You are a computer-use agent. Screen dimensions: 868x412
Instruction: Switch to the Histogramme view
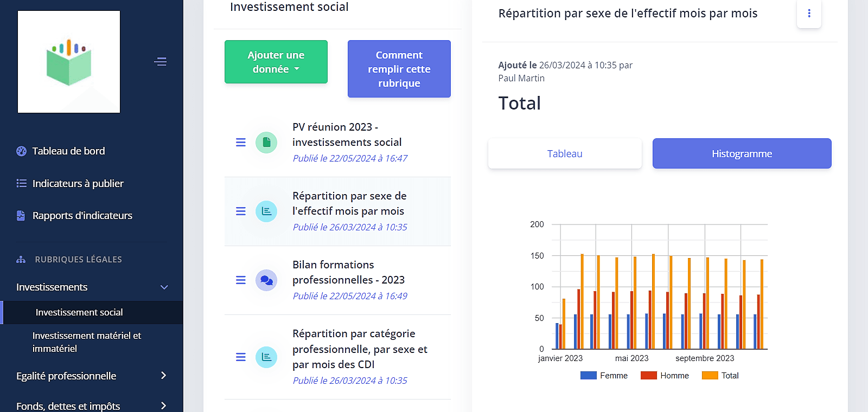(x=742, y=153)
